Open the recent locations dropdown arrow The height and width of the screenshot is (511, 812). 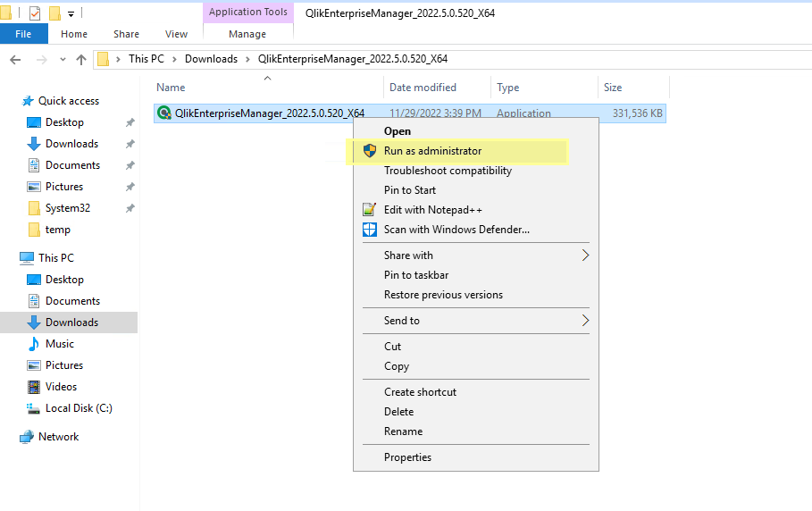[x=63, y=60]
